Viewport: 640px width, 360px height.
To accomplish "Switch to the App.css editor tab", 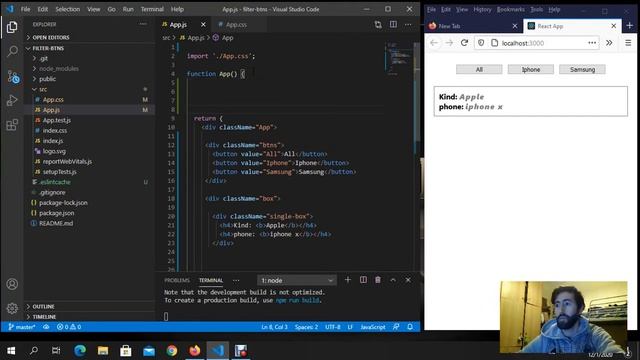I will click(236, 24).
